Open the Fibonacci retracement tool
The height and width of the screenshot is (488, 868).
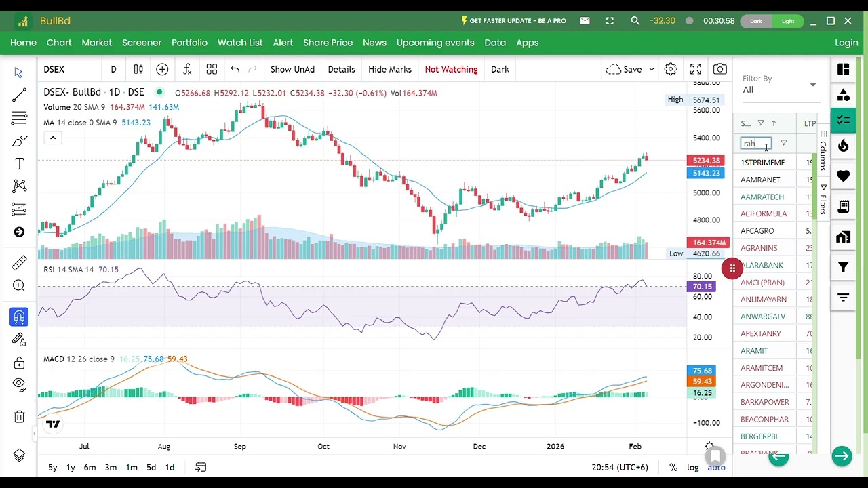[19, 119]
